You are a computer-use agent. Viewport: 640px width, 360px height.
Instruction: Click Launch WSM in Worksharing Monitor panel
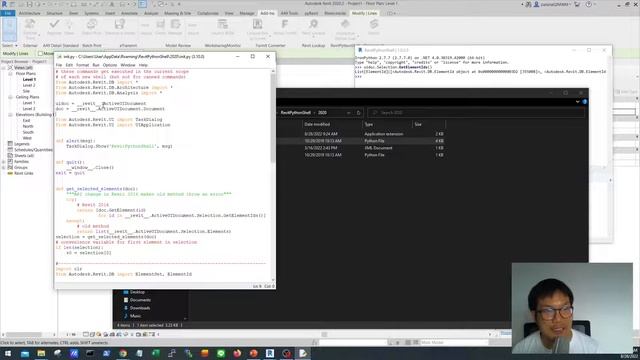pos(222,27)
